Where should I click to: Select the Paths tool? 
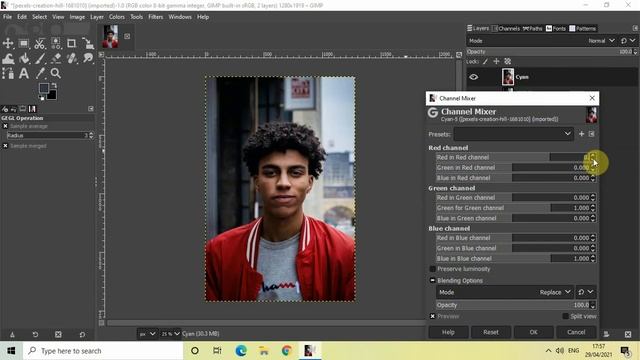(8, 73)
